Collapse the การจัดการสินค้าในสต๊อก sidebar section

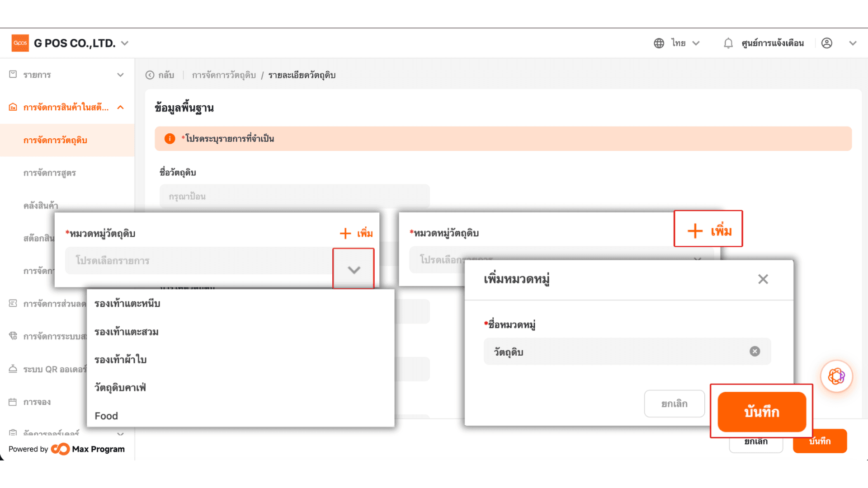point(120,107)
